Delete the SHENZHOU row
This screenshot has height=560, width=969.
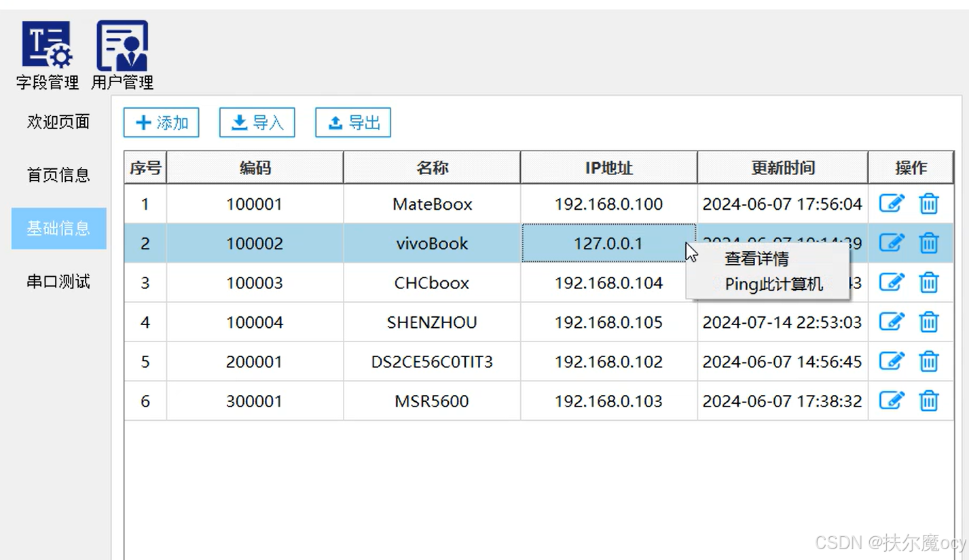pyautogui.click(x=928, y=322)
